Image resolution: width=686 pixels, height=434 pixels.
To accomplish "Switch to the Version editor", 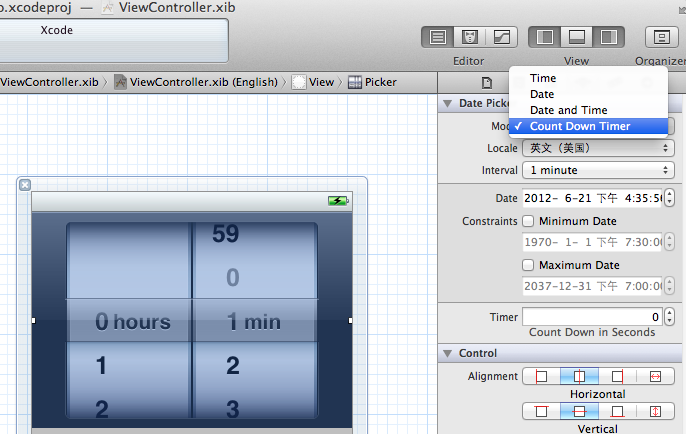I will pyautogui.click(x=501, y=37).
